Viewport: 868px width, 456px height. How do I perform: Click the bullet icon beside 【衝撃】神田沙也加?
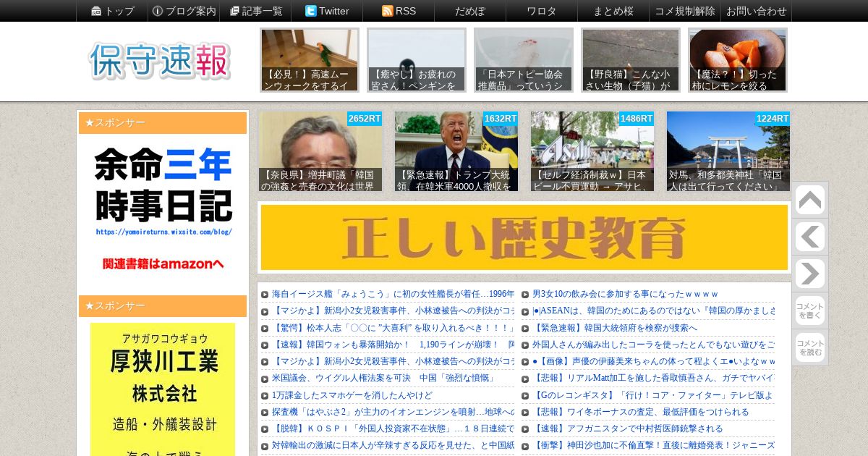point(525,446)
